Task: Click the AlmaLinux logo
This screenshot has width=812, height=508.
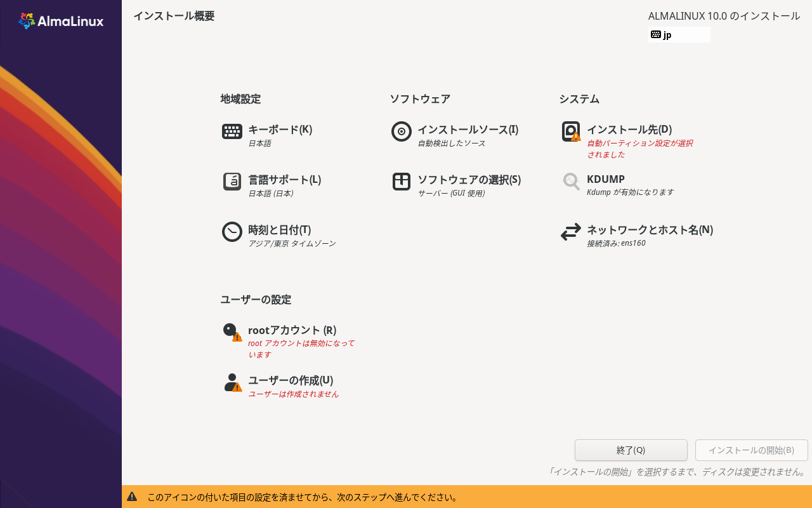Action: 61,21
